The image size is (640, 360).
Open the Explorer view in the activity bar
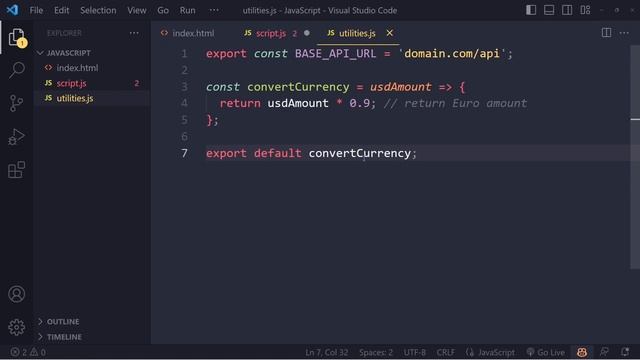coord(17,38)
